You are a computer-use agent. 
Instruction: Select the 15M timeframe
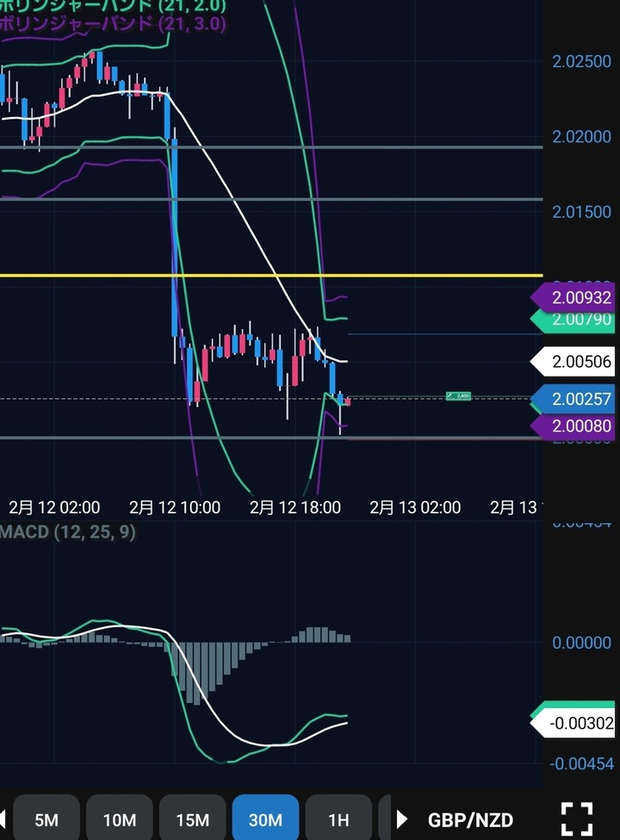click(192, 819)
